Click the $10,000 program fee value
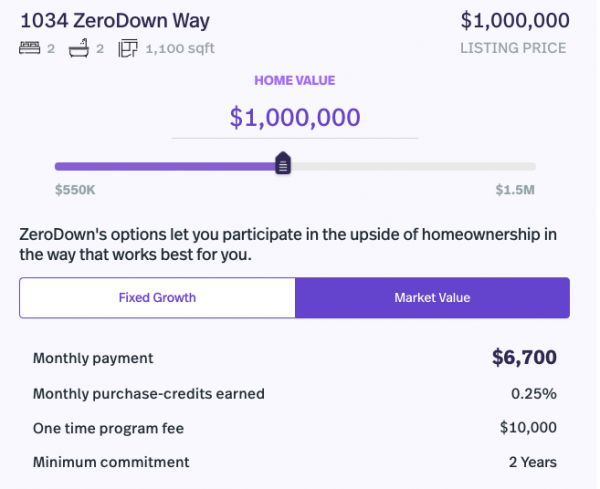Viewport: 600px width, 489px height. 528,428
